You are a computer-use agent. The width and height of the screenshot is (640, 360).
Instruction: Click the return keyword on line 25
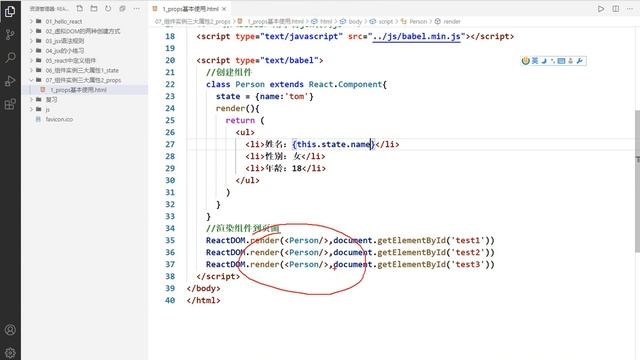coord(240,120)
